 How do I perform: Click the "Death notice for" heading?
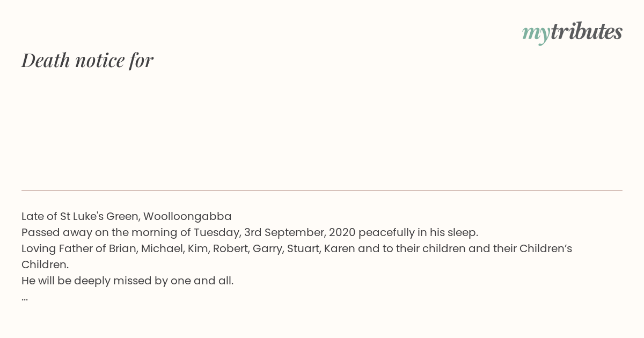[87, 60]
